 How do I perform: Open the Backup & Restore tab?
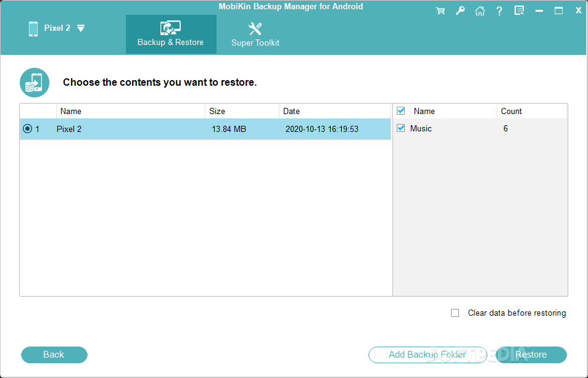(x=171, y=34)
